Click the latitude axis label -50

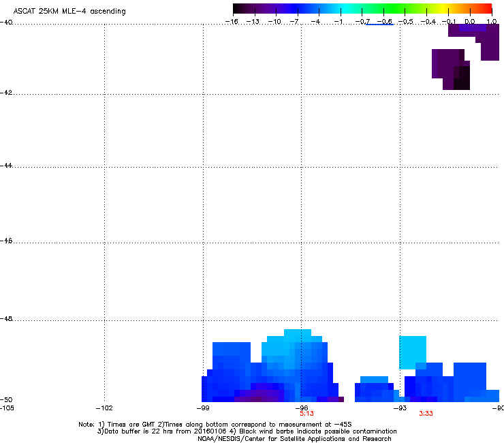click(x=6, y=400)
